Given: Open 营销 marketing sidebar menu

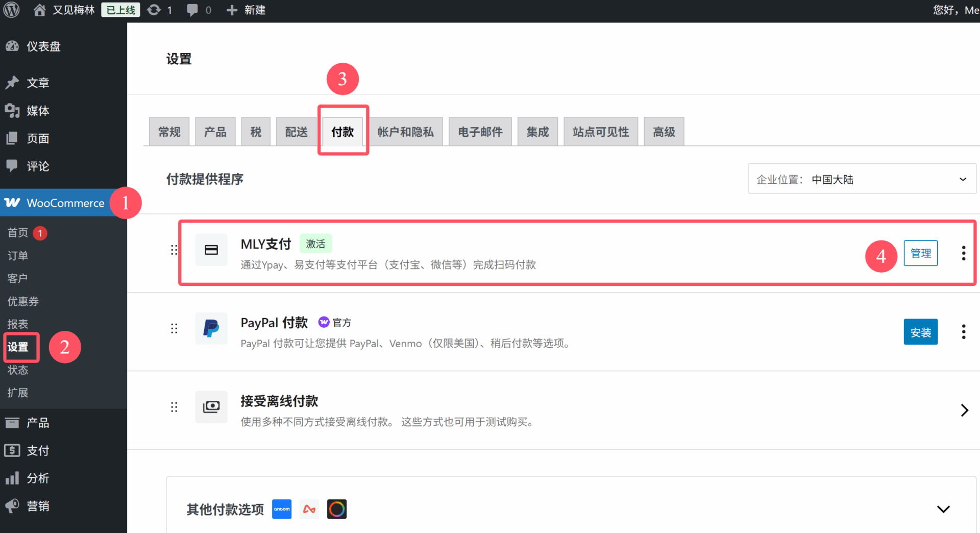Looking at the screenshot, I should tap(63, 506).
